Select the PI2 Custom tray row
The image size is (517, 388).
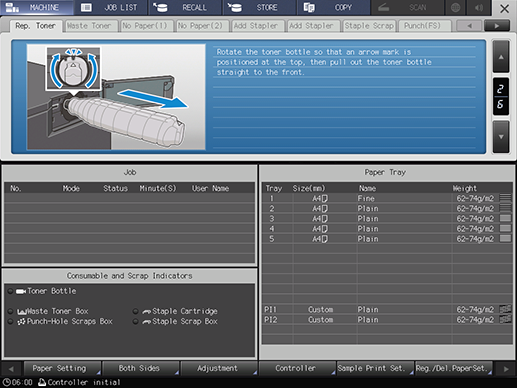click(387, 319)
